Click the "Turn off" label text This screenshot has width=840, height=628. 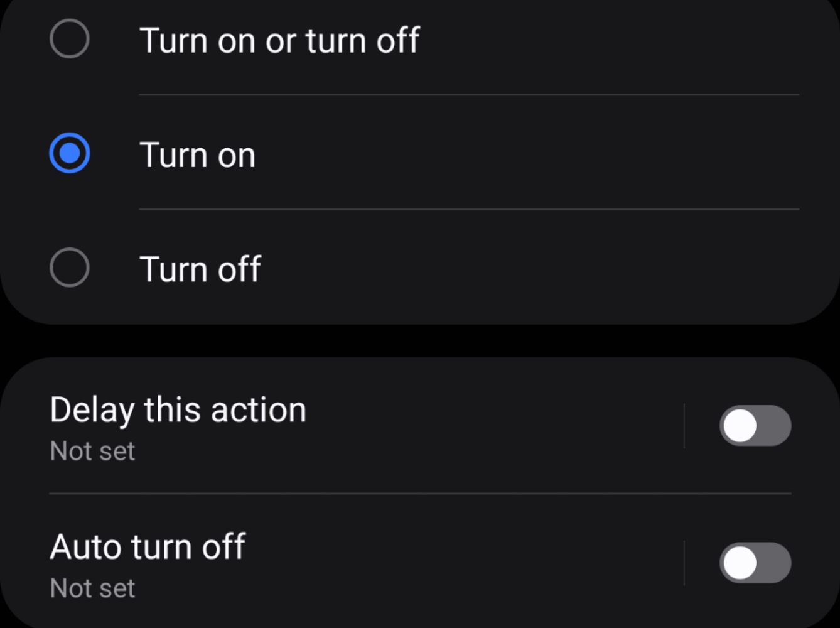click(x=200, y=268)
